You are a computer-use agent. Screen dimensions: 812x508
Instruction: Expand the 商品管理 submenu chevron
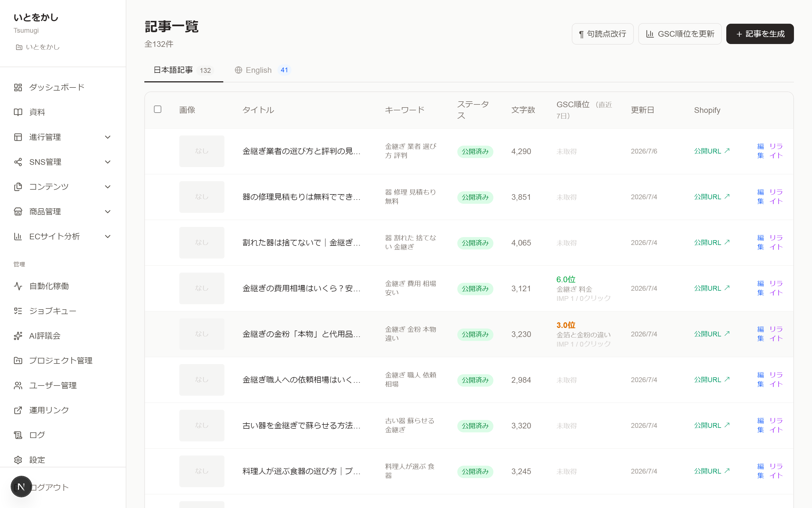[108, 212]
